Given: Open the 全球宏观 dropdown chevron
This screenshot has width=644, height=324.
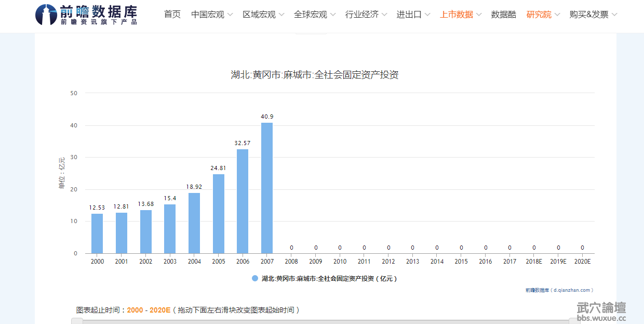Looking at the screenshot, I should (x=333, y=15).
